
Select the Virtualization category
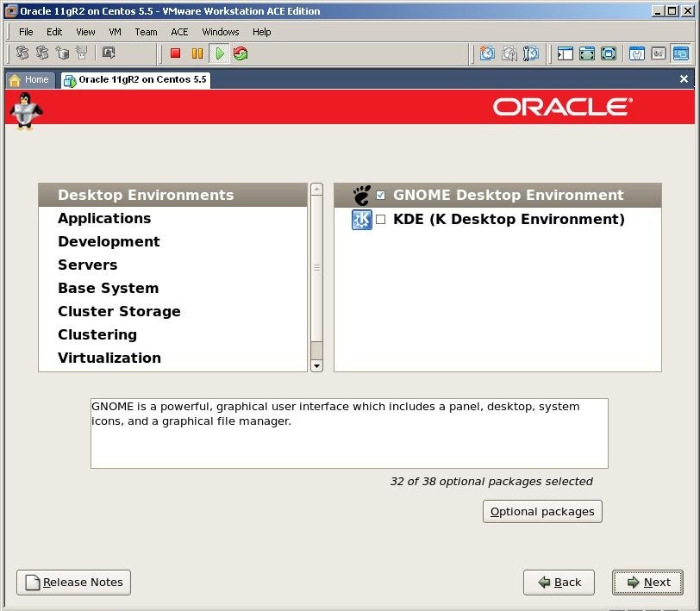pos(172,358)
